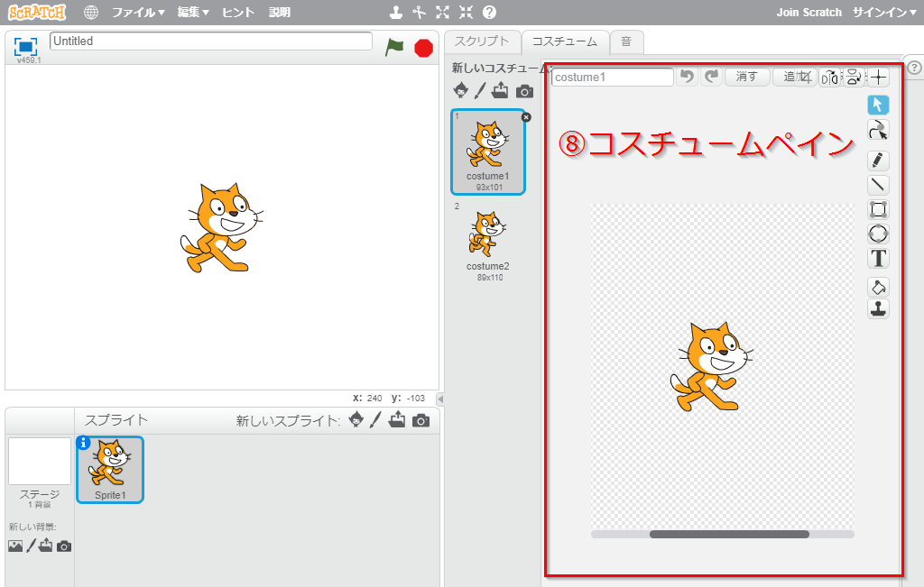Select the Text tool

[878, 259]
